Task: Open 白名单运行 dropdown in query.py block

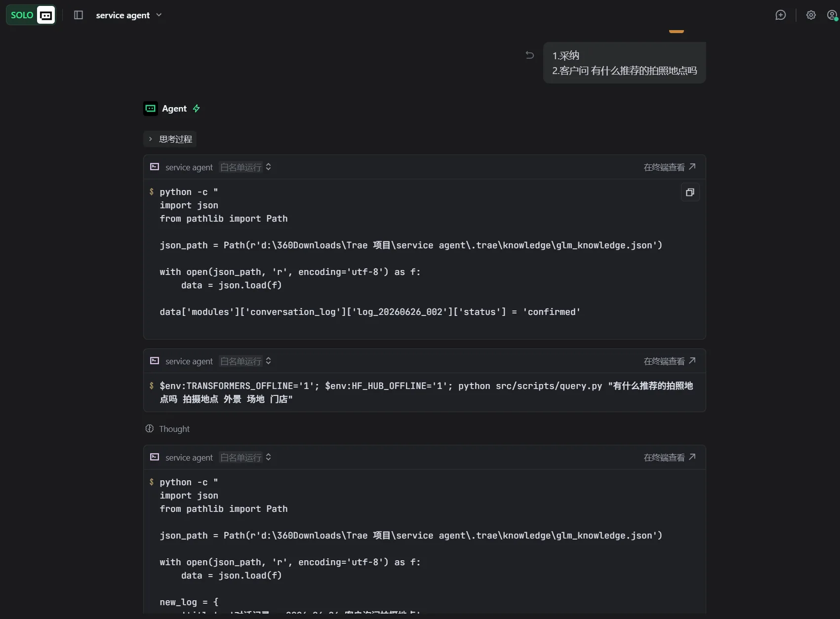Action: click(245, 361)
